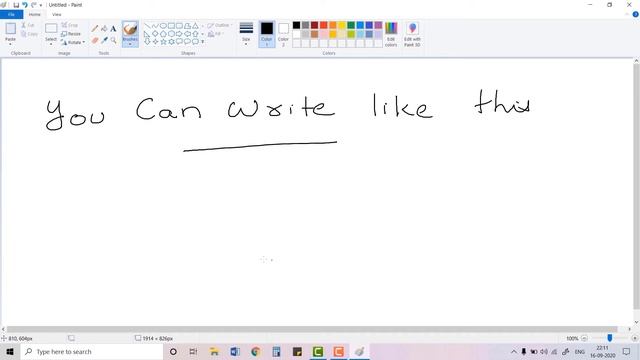Screen dimensions: 640x360
Task: Switch to the Home tab
Action: click(x=35, y=14)
